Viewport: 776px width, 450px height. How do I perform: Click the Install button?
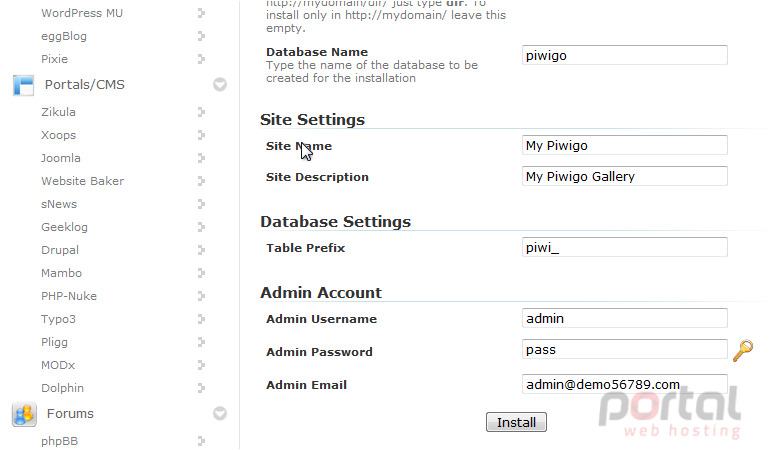516,422
